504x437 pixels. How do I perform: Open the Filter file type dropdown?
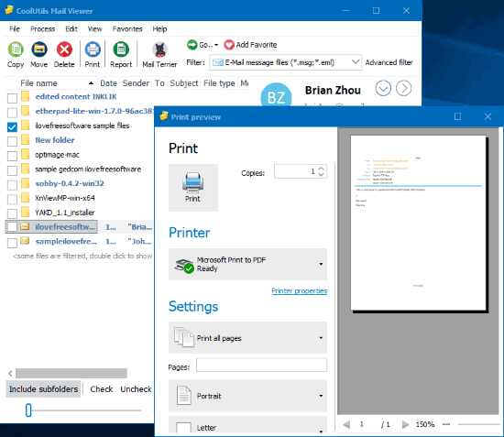click(x=356, y=61)
